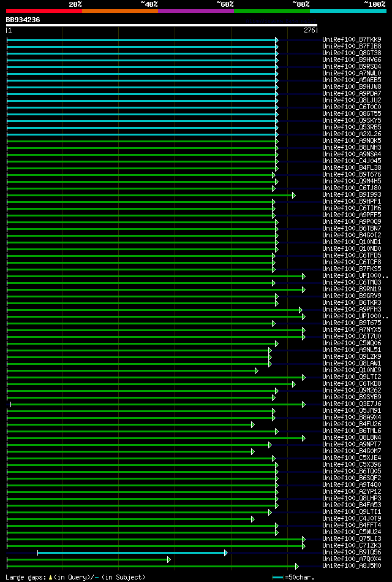This screenshot has width=392, height=582.
Task: Select the UniRef100_Q75LI3 label
Action: click(352, 539)
